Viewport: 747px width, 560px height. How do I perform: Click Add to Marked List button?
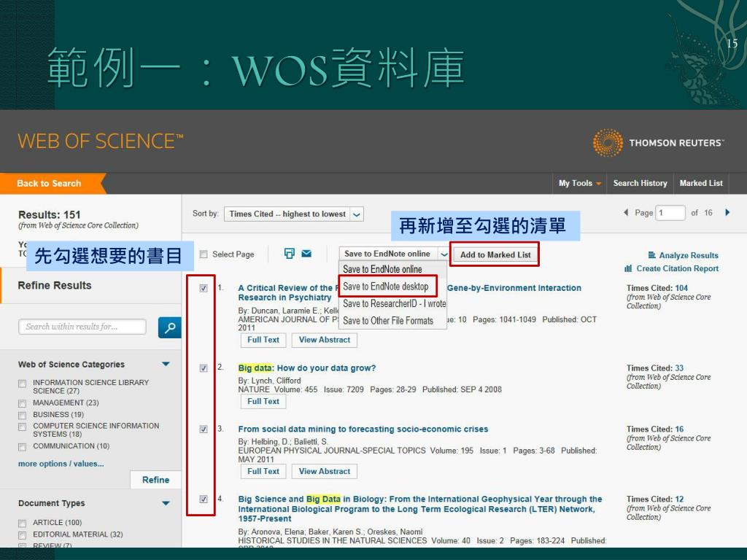pos(495,254)
